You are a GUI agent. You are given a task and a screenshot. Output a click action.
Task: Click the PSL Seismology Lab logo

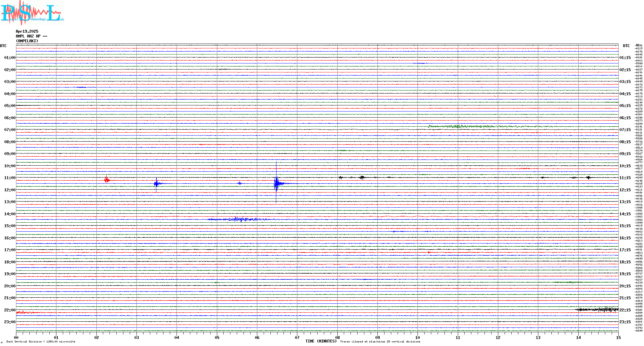(32, 13)
